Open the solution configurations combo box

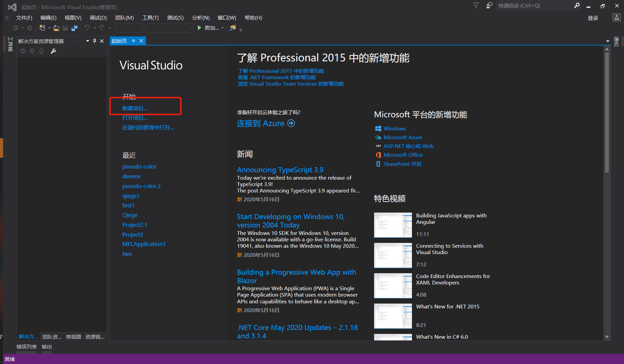130,28
